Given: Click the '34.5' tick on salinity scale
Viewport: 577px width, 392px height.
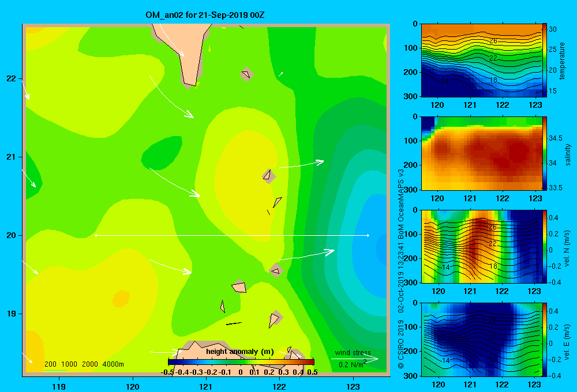Looking at the screenshot, I should [555, 138].
